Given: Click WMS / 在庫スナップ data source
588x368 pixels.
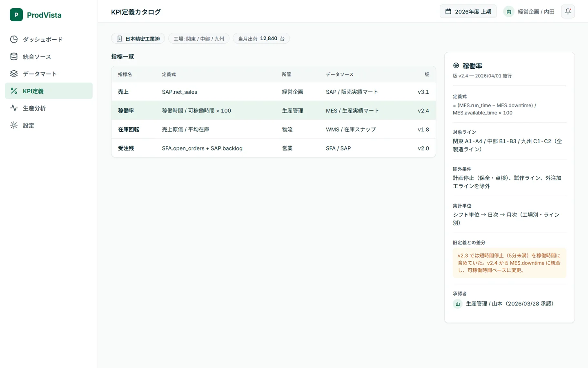Looking at the screenshot, I should 351,130.
